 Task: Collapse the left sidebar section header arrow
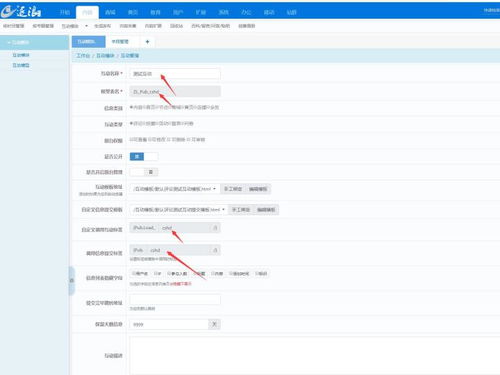[x=9, y=42]
